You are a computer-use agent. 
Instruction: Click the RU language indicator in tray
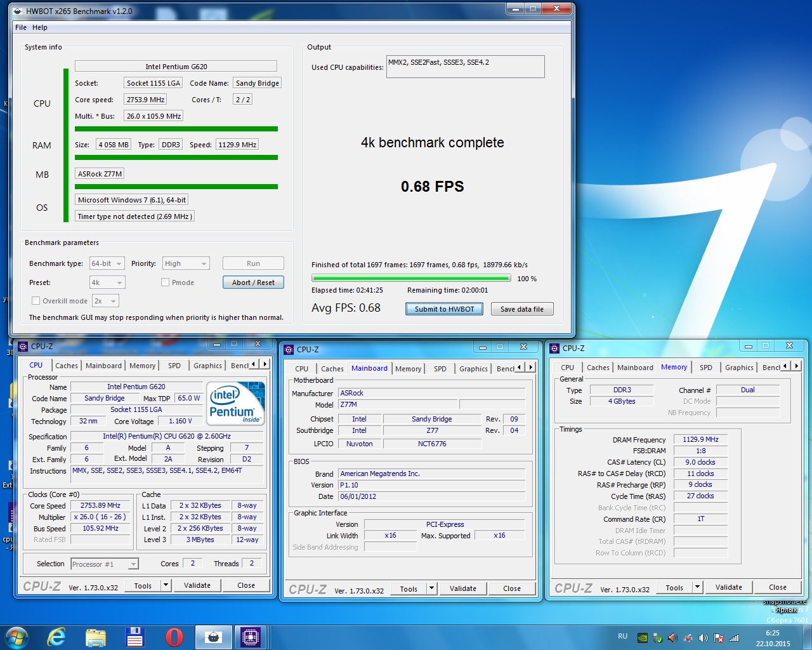tap(622, 636)
